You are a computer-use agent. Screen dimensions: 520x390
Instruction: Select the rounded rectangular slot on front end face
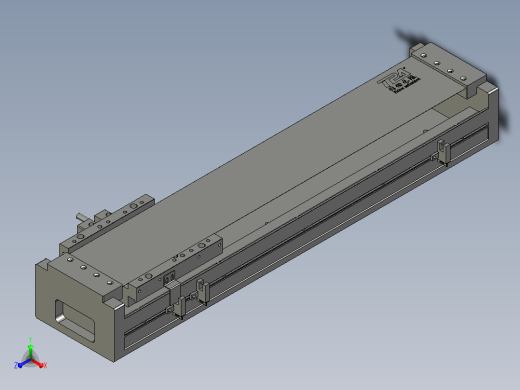(75, 320)
